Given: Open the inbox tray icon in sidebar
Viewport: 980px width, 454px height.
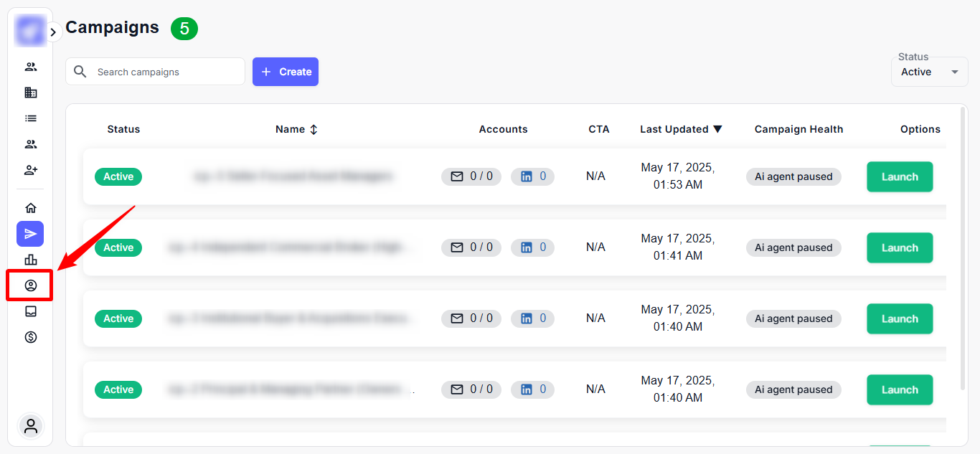Looking at the screenshot, I should point(30,311).
